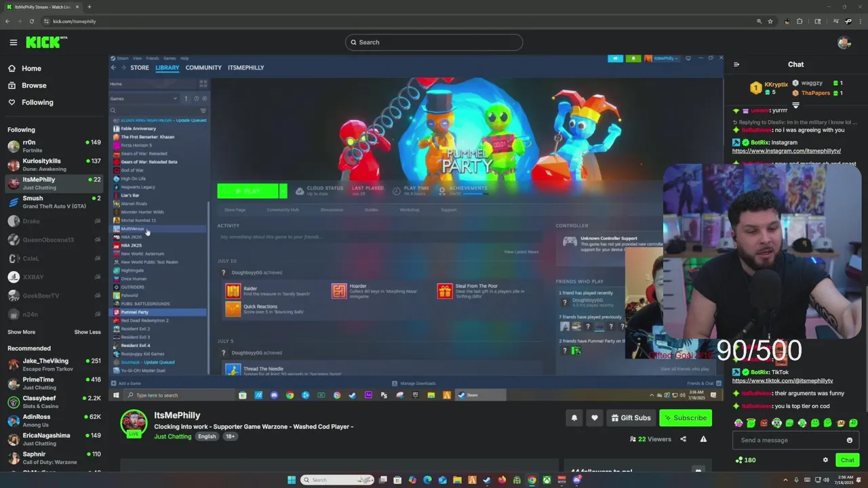The width and height of the screenshot is (868, 488).
Task: Click the ItsMePhilly streamer avatar
Action: coord(134,422)
